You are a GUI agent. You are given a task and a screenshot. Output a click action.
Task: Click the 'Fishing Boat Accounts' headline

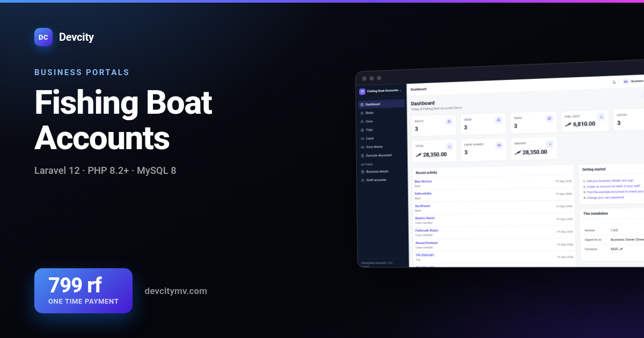point(123,120)
